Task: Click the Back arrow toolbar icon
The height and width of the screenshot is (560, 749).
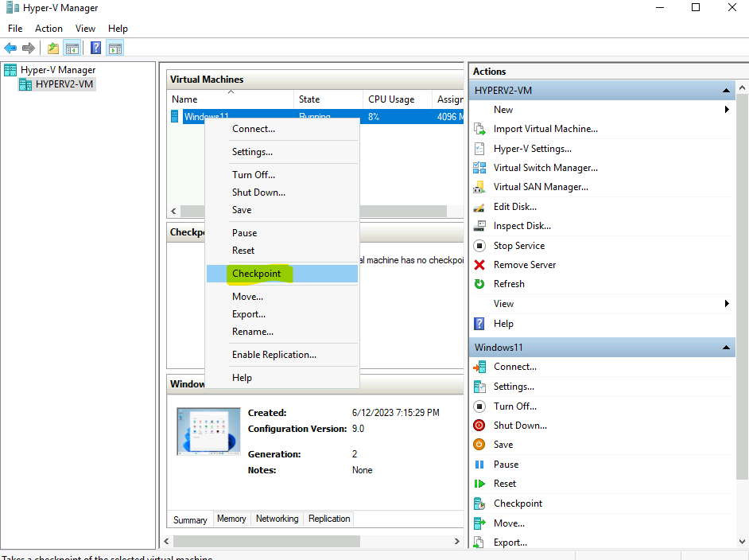Action: click(x=10, y=49)
